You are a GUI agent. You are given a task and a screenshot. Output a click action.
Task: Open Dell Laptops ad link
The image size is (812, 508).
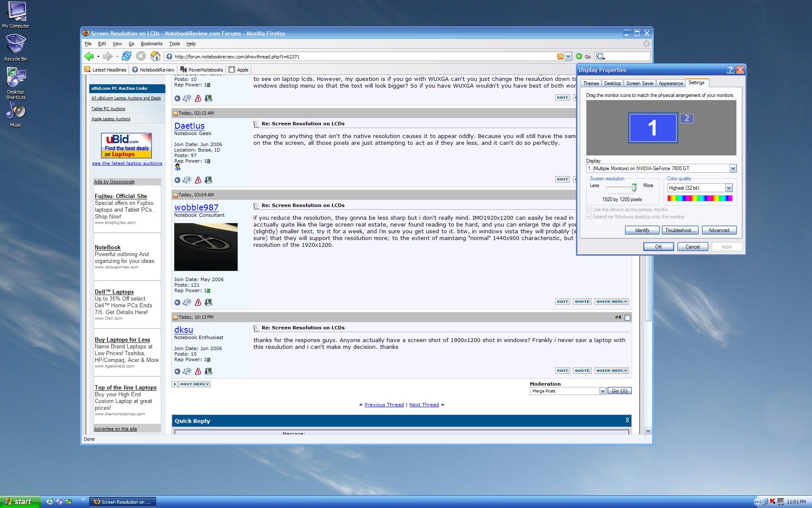point(114,292)
